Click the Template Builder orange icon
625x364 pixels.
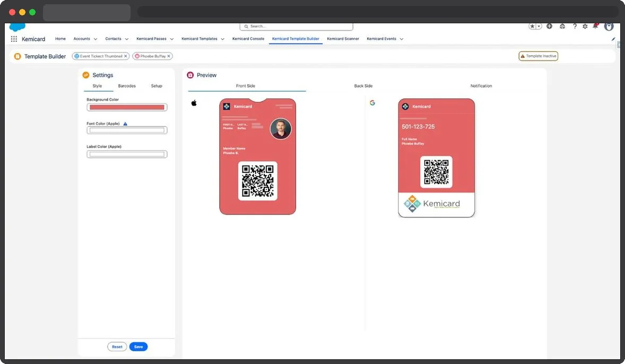pyautogui.click(x=18, y=57)
